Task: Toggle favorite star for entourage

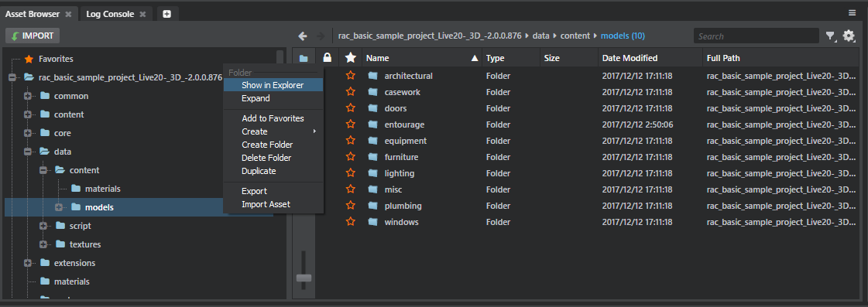Action: pyautogui.click(x=350, y=125)
